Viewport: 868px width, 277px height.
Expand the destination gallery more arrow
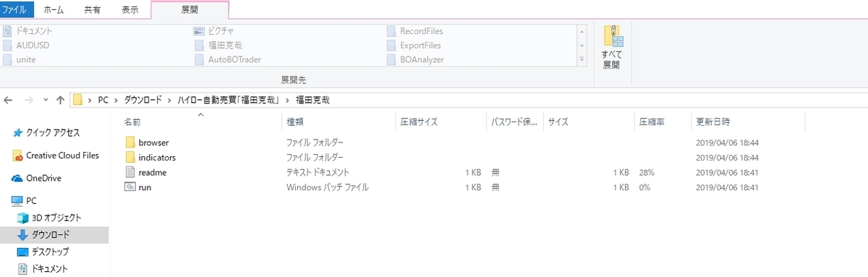click(x=582, y=59)
